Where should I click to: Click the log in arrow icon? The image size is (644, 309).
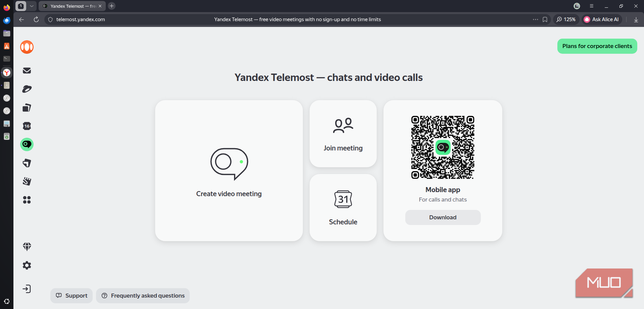point(27,289)
